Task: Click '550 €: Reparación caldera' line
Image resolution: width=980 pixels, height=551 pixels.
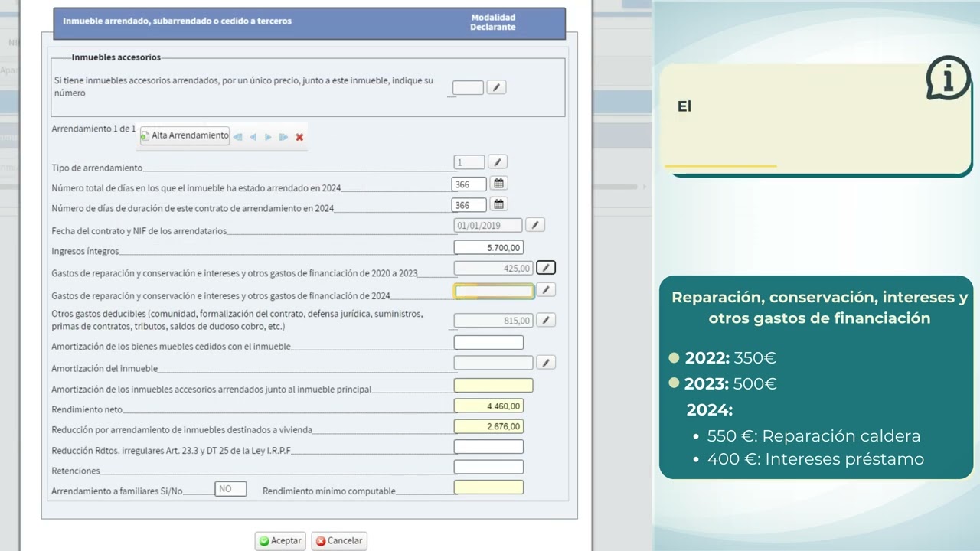Action: pyautogui.click(x=814, y=436)
